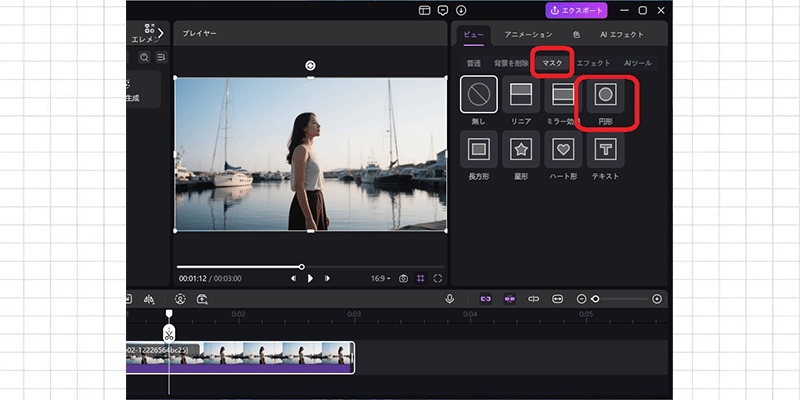Apply the linear (リニア) mask

coord(521,95)
